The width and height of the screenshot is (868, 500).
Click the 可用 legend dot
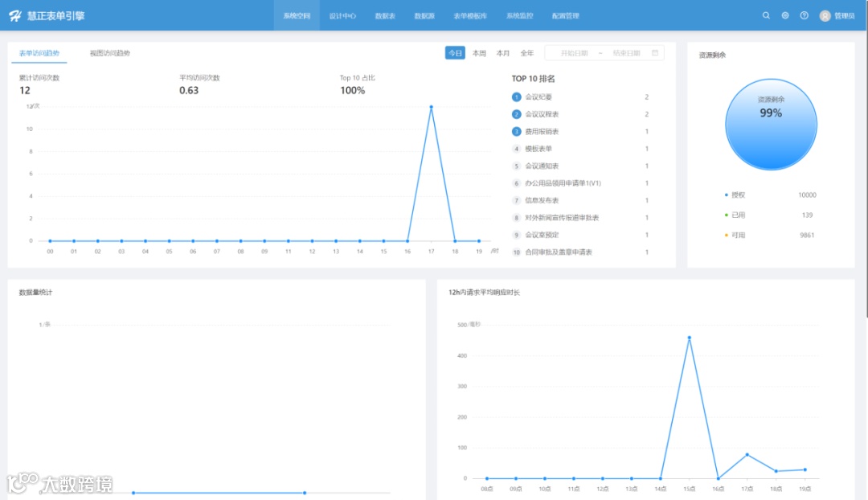pyautogui.click(x=727, y=235)
